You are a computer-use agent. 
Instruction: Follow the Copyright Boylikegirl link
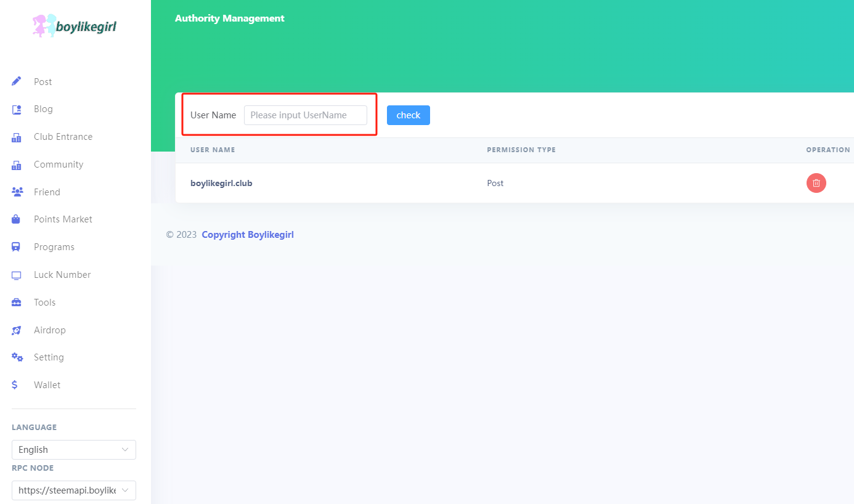[248, 235]
